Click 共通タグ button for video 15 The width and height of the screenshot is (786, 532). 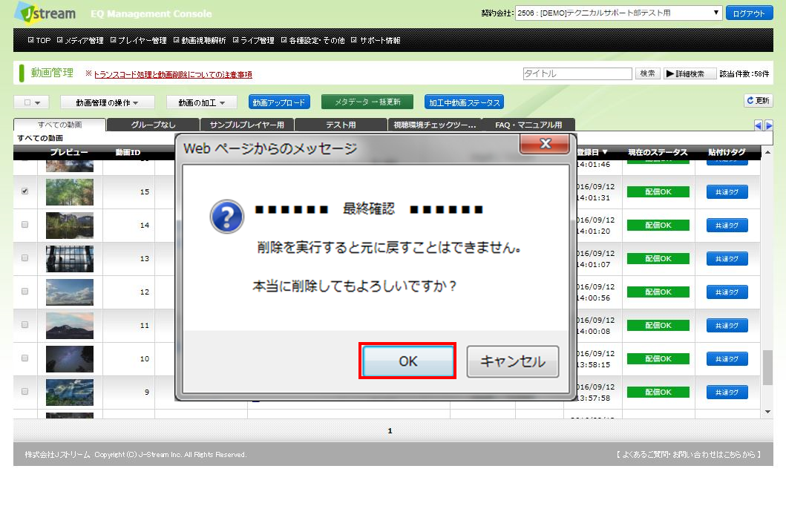click(727, 192)
